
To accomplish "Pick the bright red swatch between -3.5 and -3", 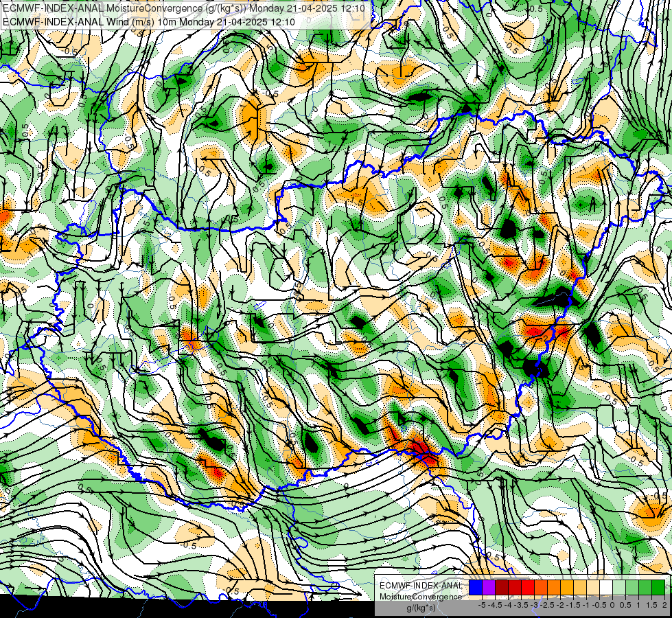I will (528, 588).
